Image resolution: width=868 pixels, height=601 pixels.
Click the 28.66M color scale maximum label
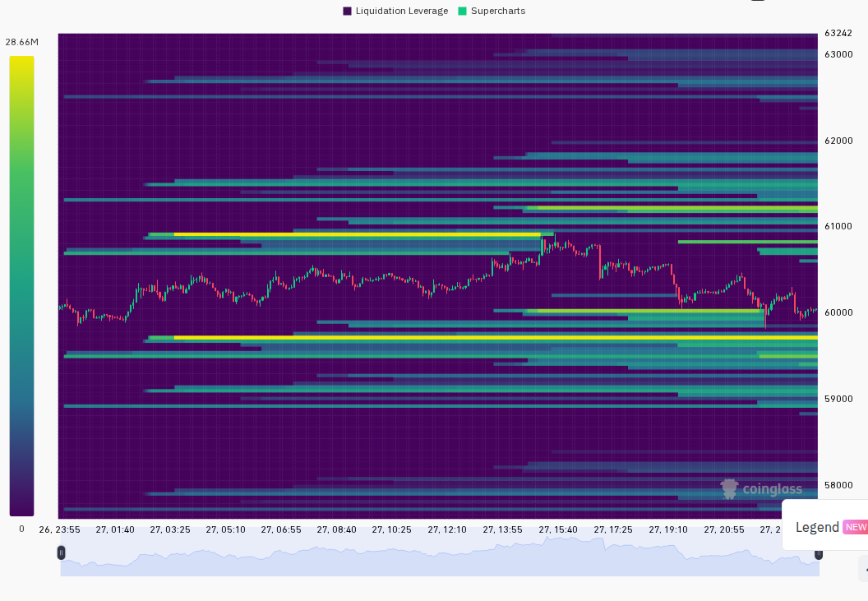click(21, 42)
